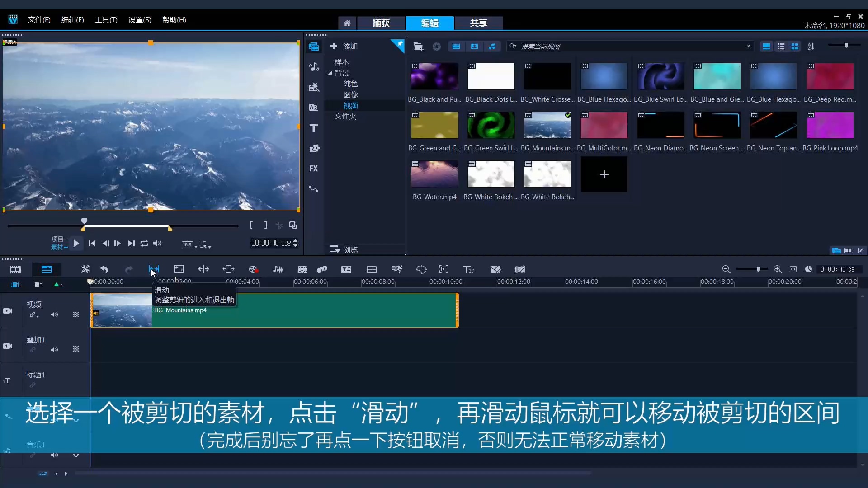Click the import media folder icon
This screenshot has height=488, width=868.
(418, 47)
